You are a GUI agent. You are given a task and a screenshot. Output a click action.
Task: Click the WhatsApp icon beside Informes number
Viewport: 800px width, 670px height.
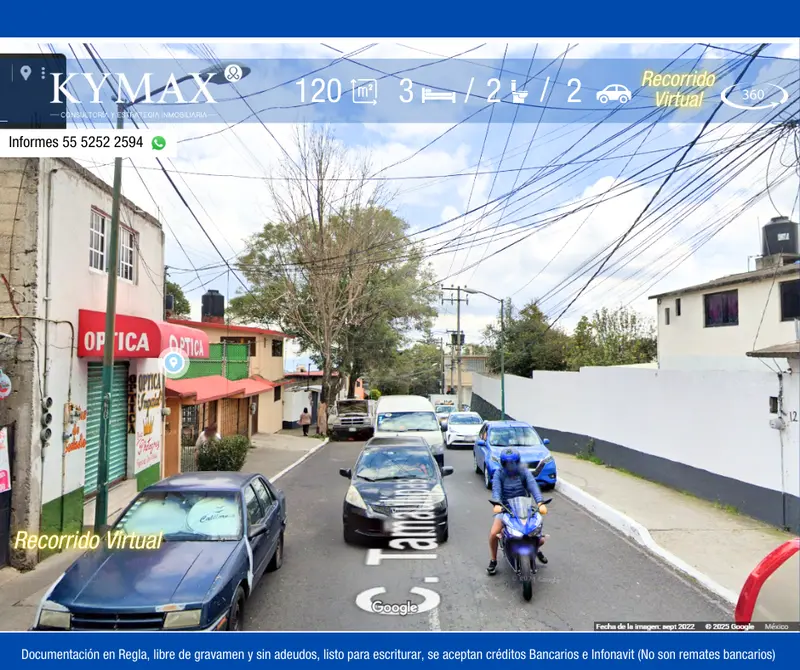(x=159, y=143)
